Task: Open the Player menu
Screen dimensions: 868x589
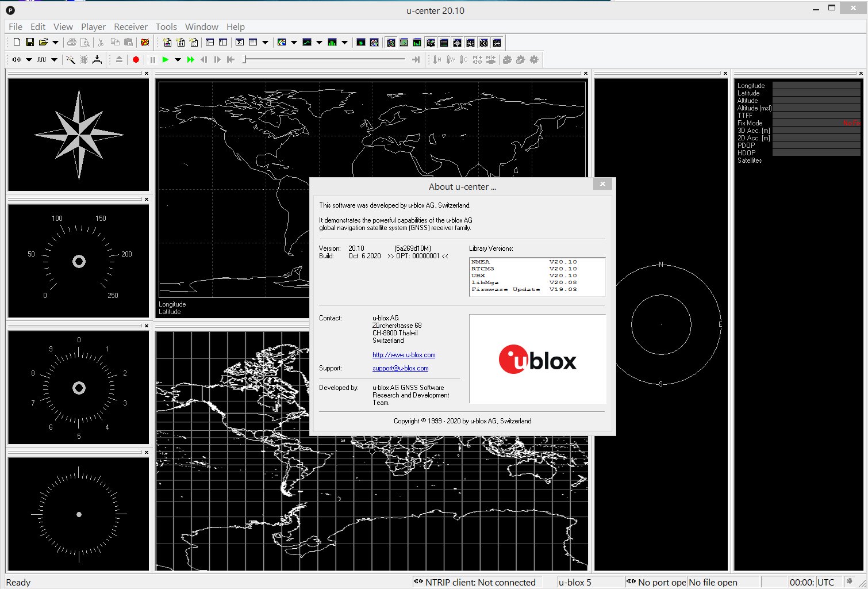Action: (93, 26)
